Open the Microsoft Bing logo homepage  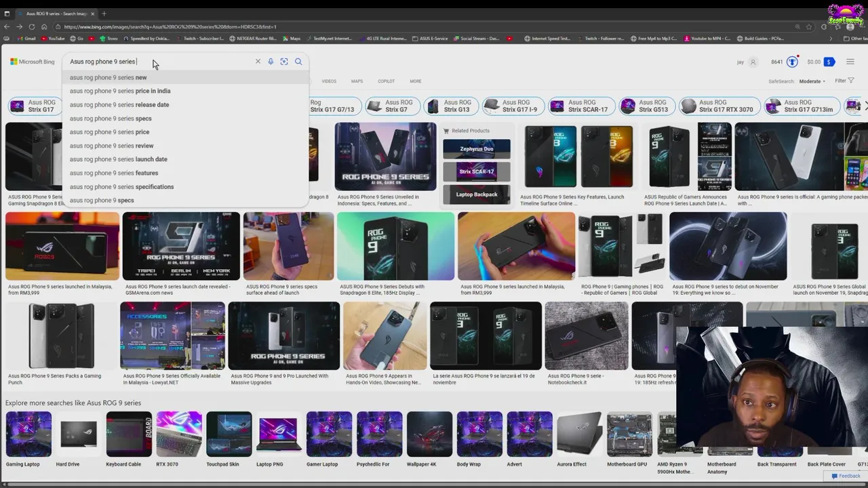pos(33,62)
